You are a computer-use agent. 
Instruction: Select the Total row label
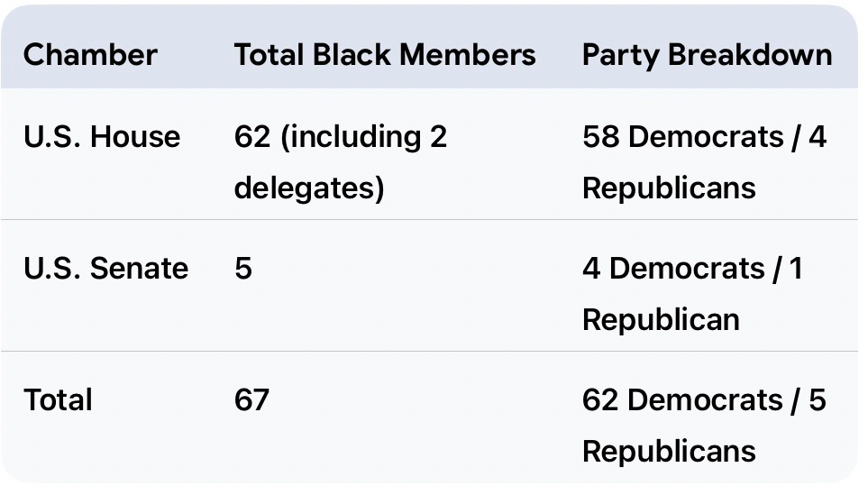(58, 399)
